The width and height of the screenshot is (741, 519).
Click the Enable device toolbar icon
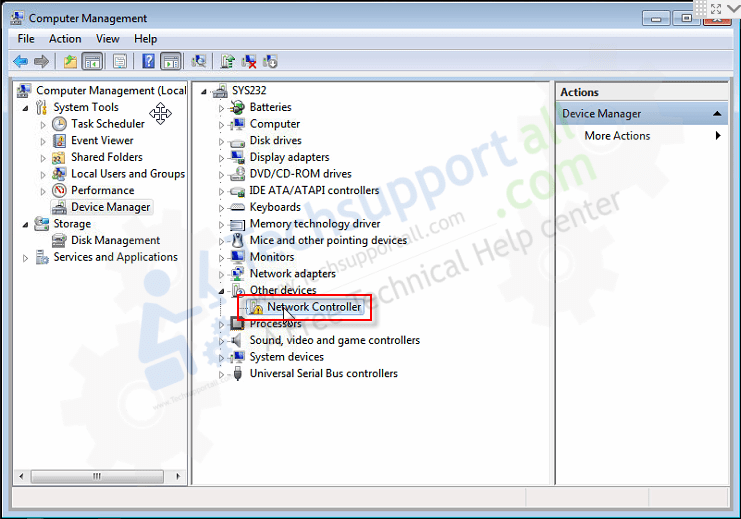click(x=270, y=61)
